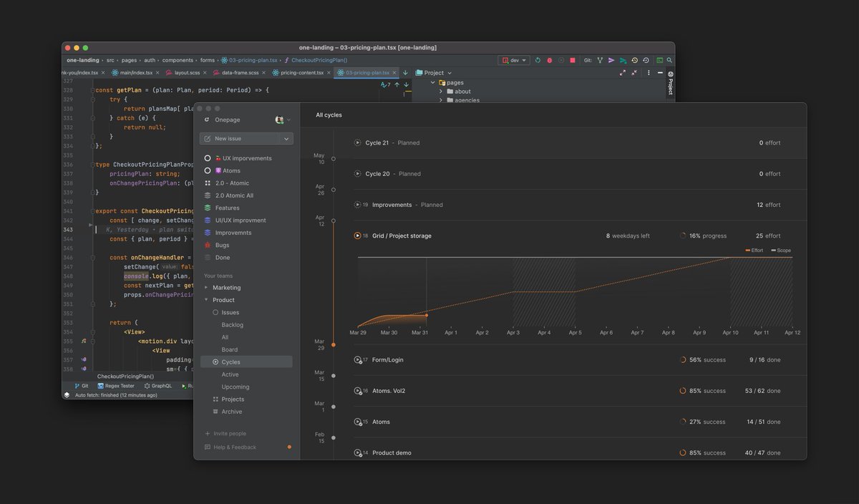Click the next highlighted error down arrow

406,84
